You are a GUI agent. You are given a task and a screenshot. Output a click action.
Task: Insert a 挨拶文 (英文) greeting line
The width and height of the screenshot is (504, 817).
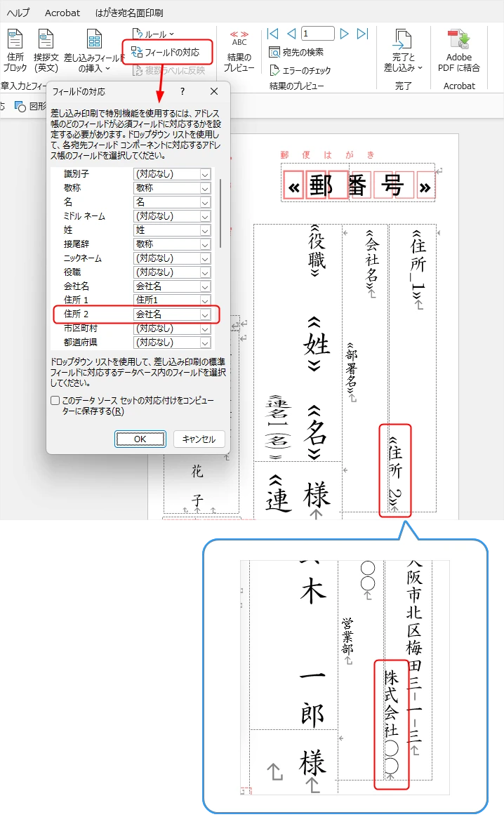coord(46,51)
